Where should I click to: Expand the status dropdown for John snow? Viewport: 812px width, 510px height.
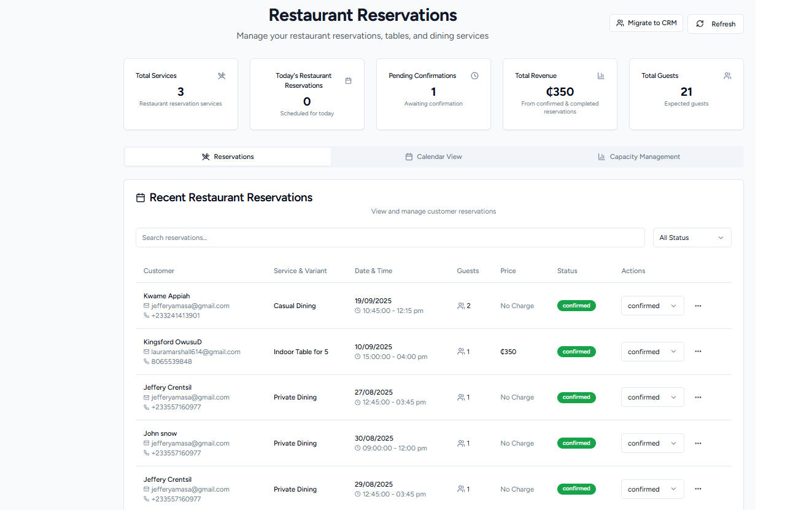(x=652, y=443)
